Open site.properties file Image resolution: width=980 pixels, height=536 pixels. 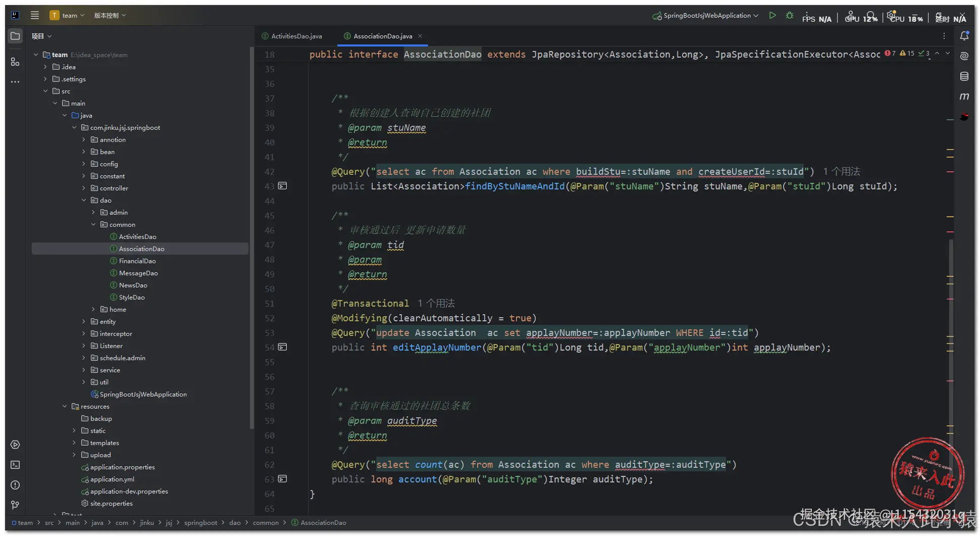tap(111, 503)
